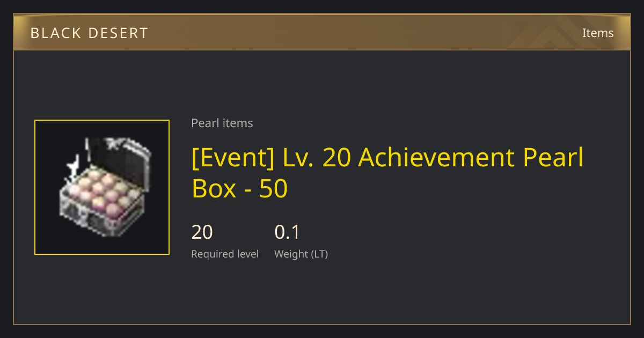The image size is (644, 338).
Task: Select the required level value 20
Action: click(202, 232)
